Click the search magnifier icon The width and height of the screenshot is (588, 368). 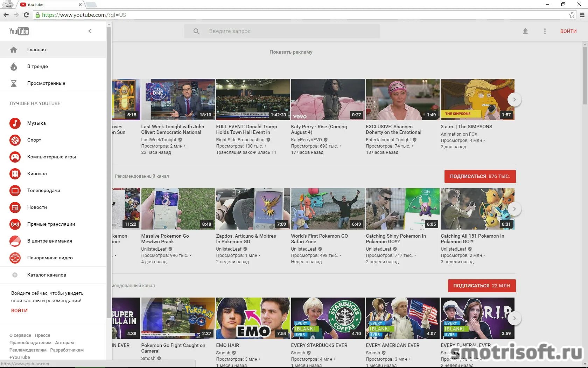(196, 31)
